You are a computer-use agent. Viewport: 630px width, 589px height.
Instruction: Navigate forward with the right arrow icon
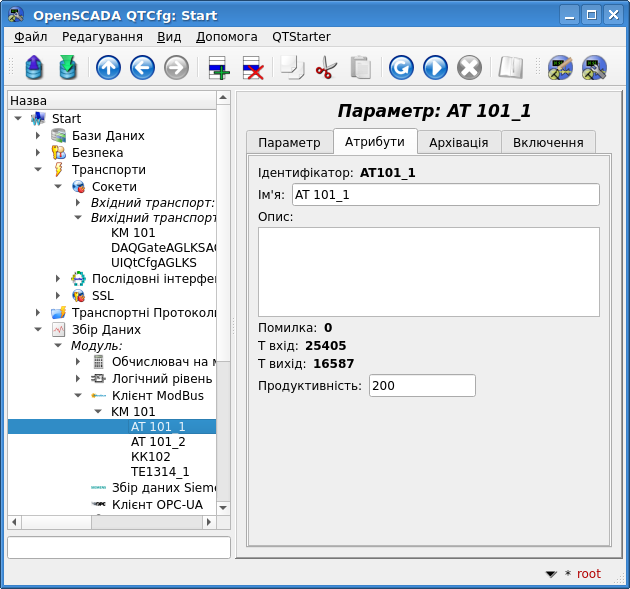tap(176, 67)
